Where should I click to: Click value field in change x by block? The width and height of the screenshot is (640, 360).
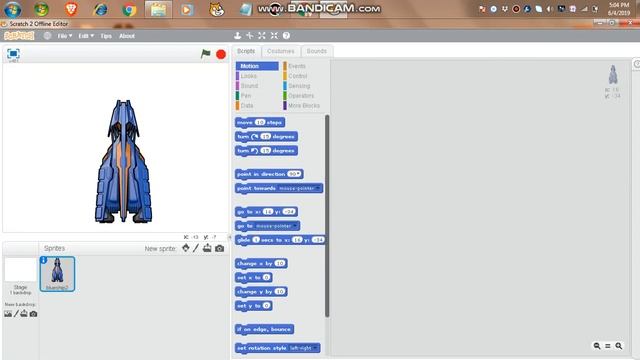click(280, 263)
